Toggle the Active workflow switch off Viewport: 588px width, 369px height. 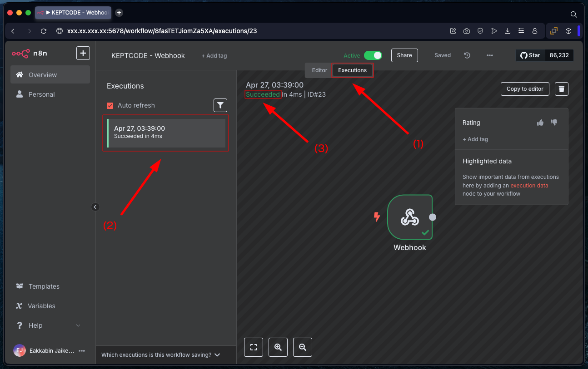pos(373,55)
